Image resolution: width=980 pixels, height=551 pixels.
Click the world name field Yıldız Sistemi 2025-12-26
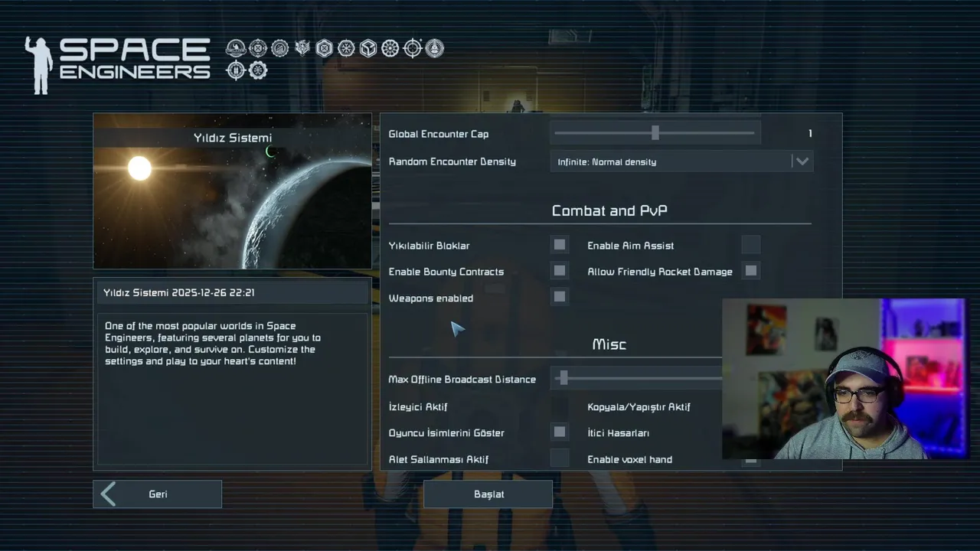[232, 292]
